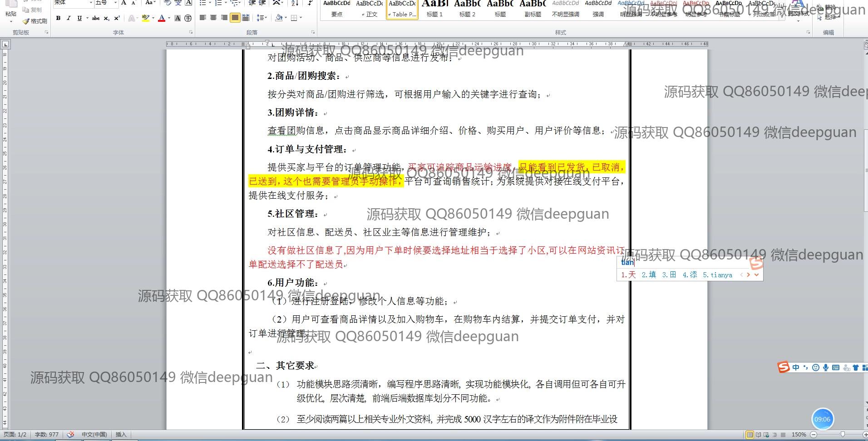Open line spacing options
This screenshot has width=868, height=441.
[x=261, y=18]
